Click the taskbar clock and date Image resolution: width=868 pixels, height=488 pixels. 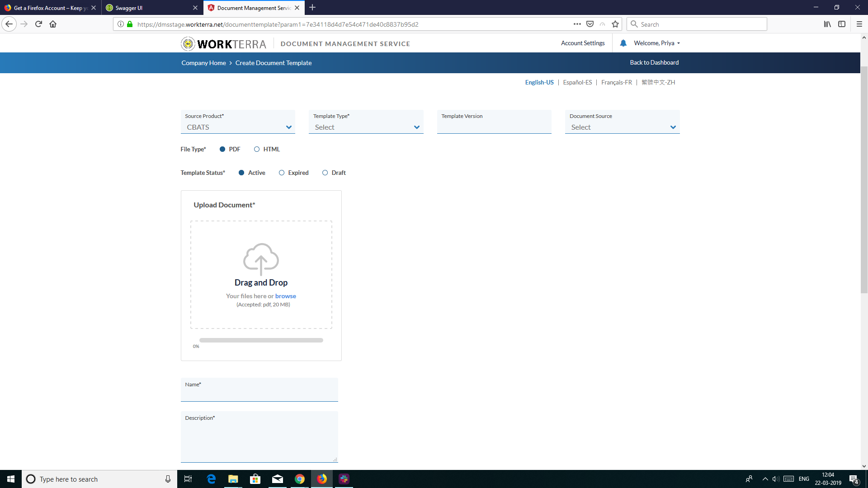pos(828,479)
